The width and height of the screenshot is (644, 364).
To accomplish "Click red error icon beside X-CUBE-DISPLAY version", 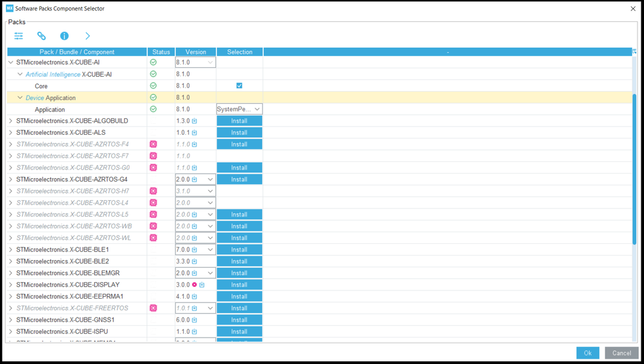I will click(194, 285).
